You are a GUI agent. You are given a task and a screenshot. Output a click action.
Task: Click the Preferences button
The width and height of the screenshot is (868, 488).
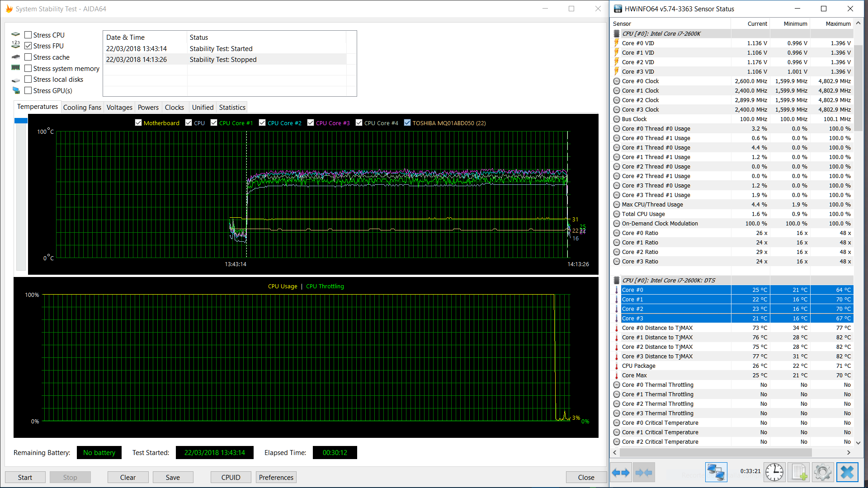pyautogui.click(x=276, y=477)
